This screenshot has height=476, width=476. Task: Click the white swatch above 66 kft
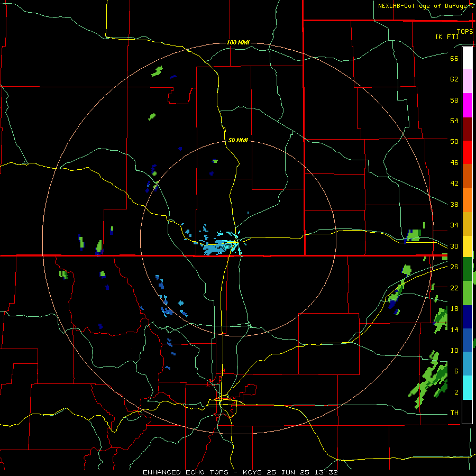[467, 58]
